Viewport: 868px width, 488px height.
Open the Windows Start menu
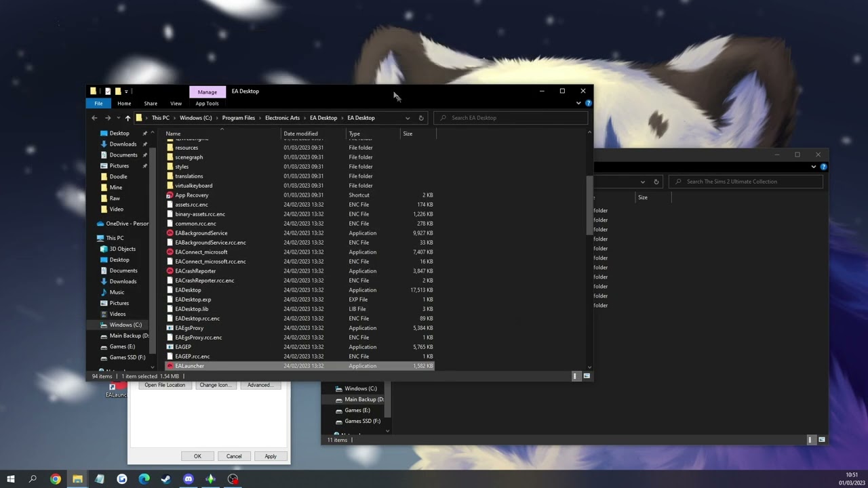click(11, 479)
